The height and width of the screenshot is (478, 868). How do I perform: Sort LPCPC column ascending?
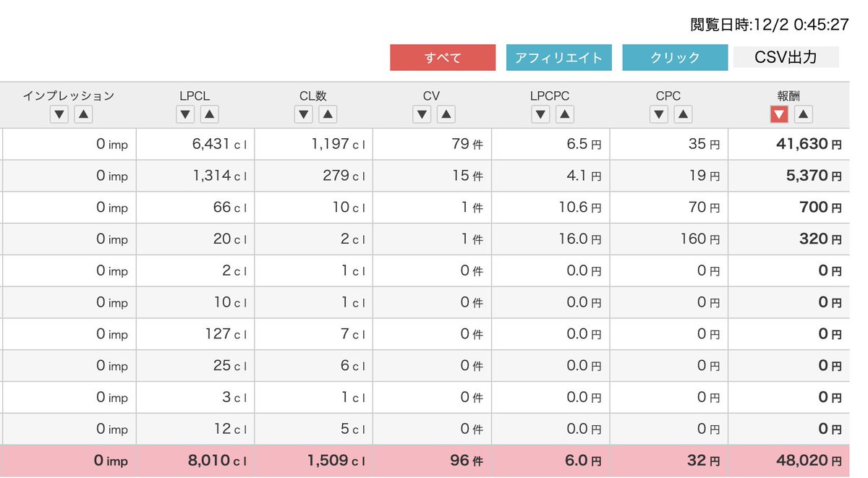coord(564,114)
